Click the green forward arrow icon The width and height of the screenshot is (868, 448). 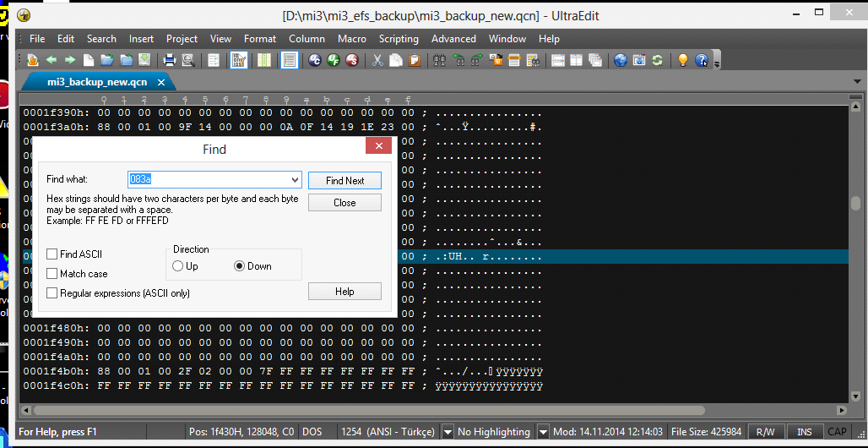pyautogui.click(x=70, y=60)
